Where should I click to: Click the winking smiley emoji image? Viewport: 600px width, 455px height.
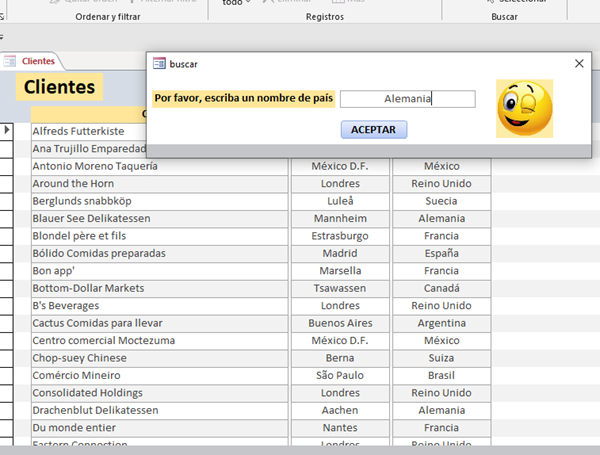(524, 109)
